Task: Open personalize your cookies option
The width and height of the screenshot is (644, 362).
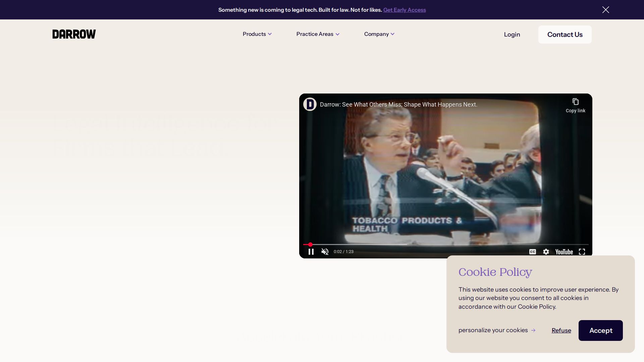Action: coord(497,330)
